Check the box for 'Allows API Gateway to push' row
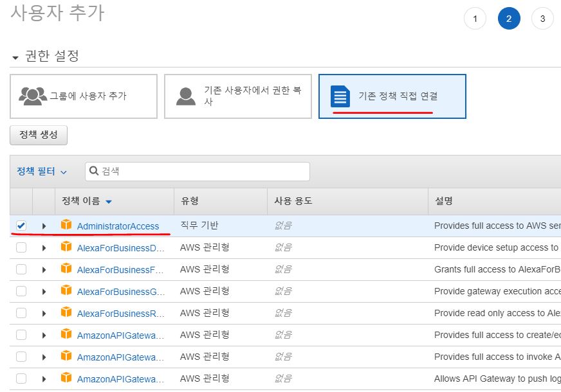The width and height of the screenshot is (561, 392). [x=21, y=379]
